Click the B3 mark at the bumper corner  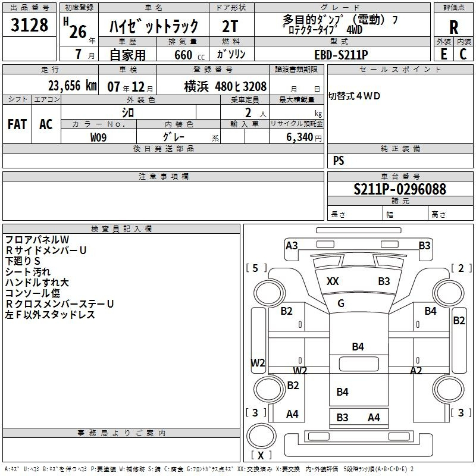pyautogui.click(x=424, y=246)
